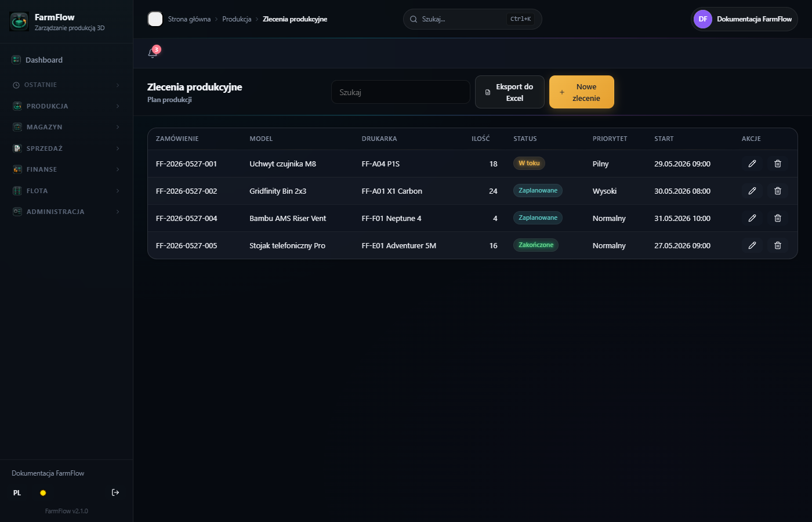Image resolution: width=812 pixels, height=522 pixels.
Task: Click the Produkcja section icon
Action: click(x=17, y=106)
